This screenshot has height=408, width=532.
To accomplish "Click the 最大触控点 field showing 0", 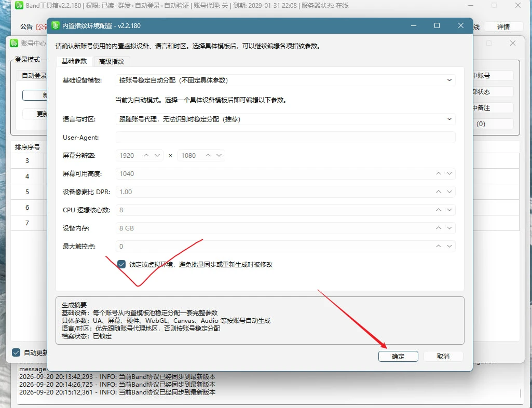I will point(285,246).
